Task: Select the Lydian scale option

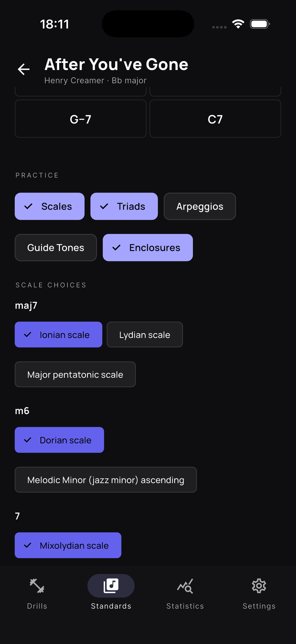Action: click(145, 335)
